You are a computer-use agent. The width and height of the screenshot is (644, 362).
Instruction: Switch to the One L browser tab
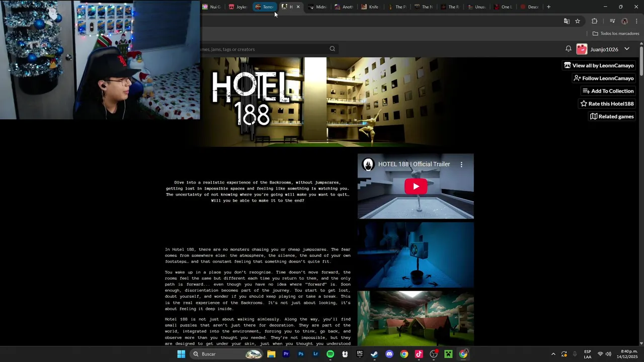pyautogui.click(x=503, y=7)
